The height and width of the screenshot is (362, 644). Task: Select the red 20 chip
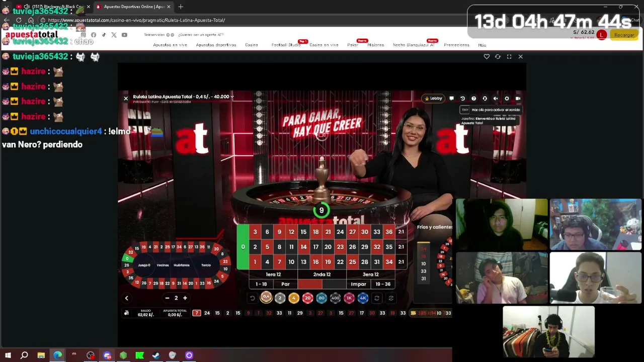307,298
